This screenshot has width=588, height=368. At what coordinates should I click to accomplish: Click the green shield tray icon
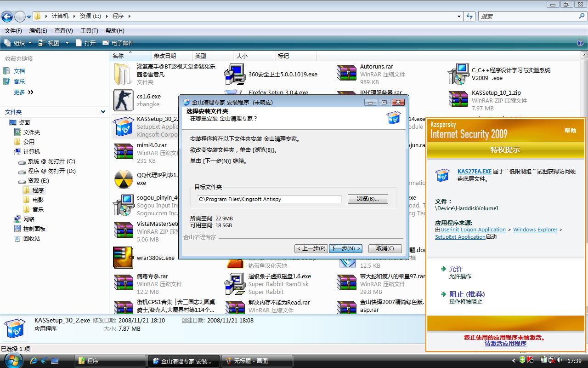[x=523, y=360]
